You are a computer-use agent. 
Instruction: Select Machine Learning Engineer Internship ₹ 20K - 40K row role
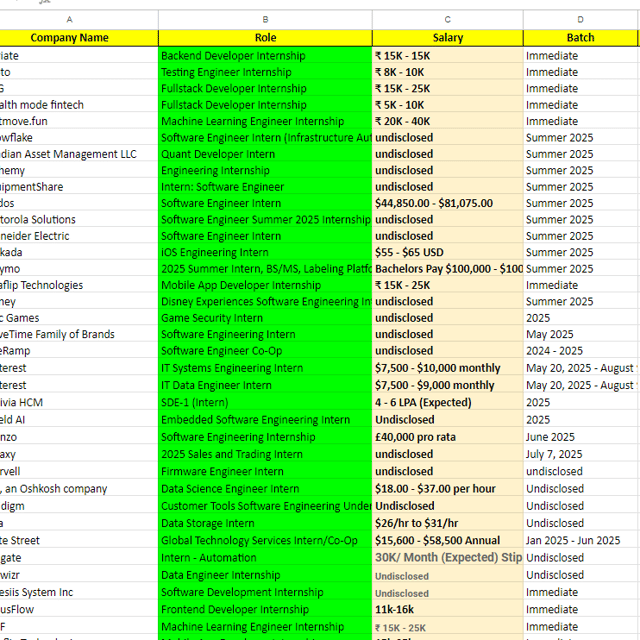click(x=265, y=121)
